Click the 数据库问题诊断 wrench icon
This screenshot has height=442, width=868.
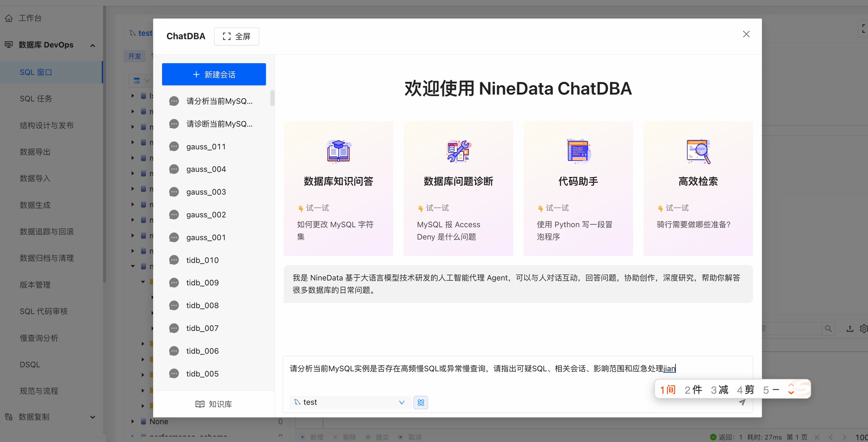click(458, 151)
